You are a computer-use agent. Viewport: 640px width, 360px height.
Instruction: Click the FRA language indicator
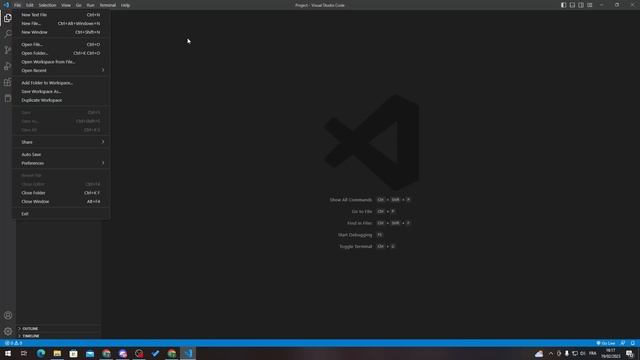(593, 353)
